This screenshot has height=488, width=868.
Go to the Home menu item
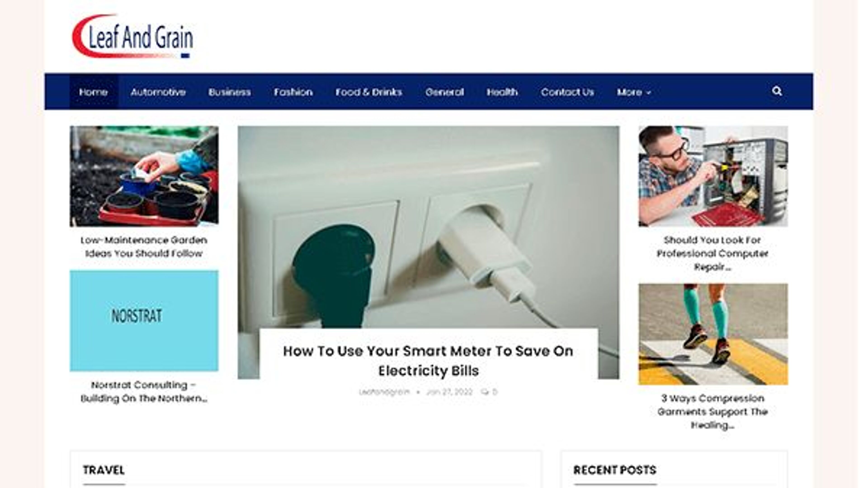tap(93, 92)
